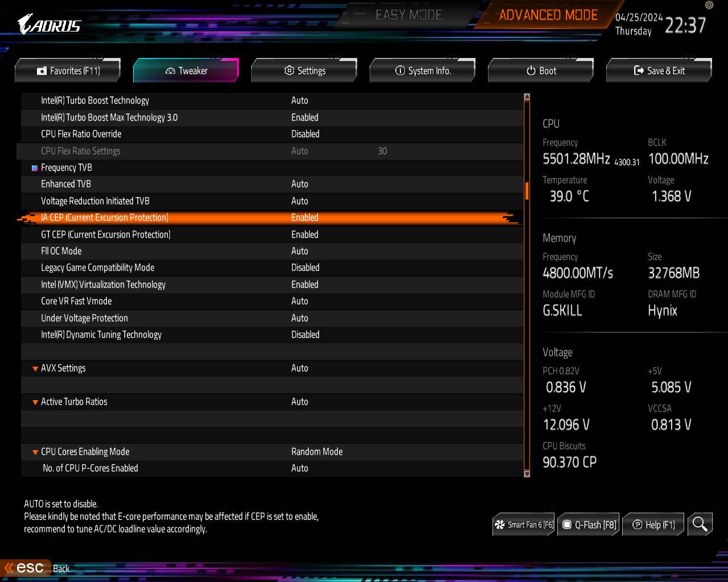Image resolution: width=728 pixels, height=582 pixels.
Task: Select the Frequency TVB heading
Action: (x=67, y=168)
